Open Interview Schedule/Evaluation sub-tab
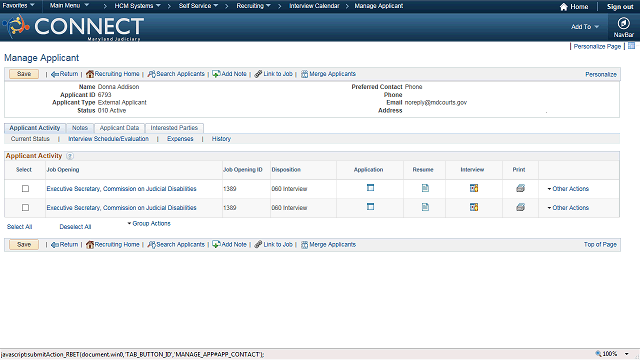This screenshot has width=640, height=360. point(108,139)
